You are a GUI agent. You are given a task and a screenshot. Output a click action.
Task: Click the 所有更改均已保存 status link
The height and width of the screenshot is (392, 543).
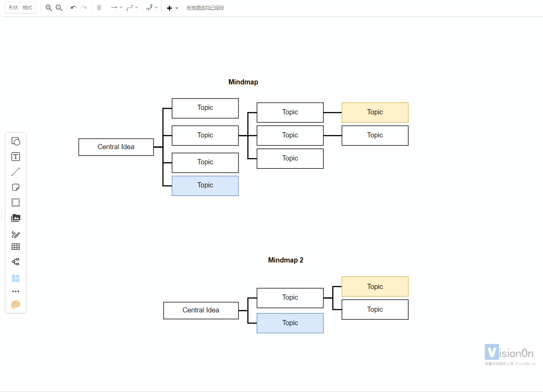pyautogui.click(x=205, y=8)
